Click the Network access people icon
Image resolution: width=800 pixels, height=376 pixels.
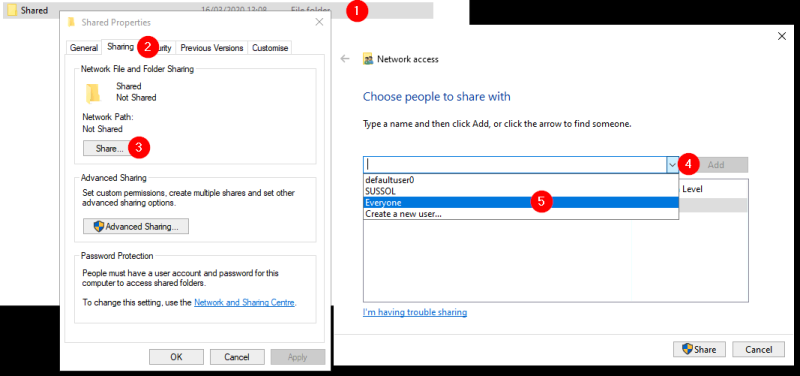pyautogui.click(x=368, y=59)
